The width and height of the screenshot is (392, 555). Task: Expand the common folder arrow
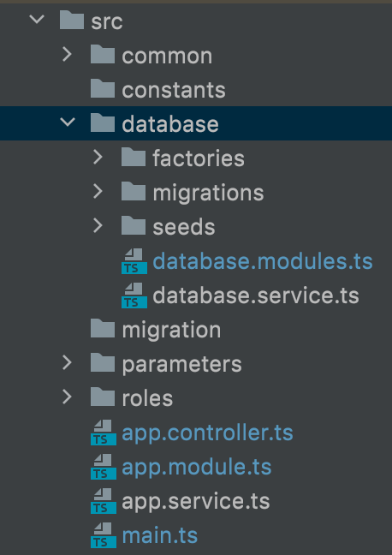[x=67, y=55]
